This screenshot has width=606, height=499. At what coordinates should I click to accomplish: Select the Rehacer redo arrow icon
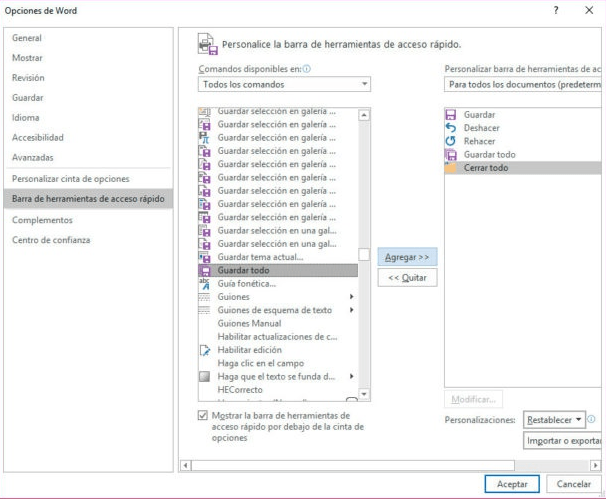(451, 142)
